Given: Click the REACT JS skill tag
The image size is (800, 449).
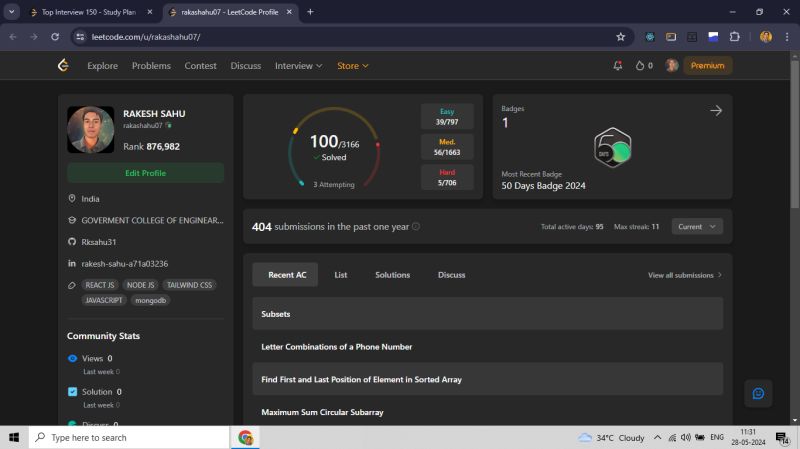Looking at the screenshot, I should point(100,285).
